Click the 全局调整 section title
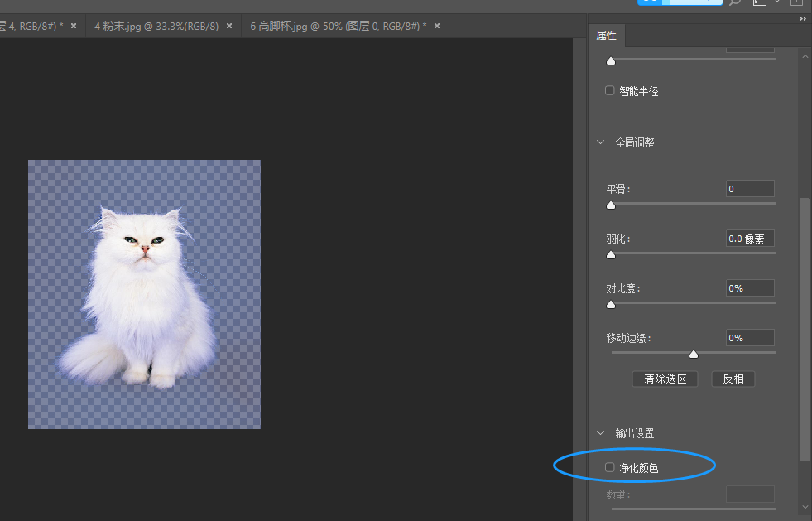The image size is (812, 521). tap(635, 142)
